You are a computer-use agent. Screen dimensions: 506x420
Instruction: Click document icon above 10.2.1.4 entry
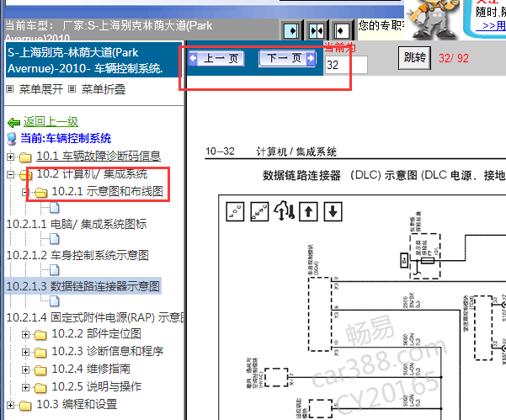click(54, 301)
